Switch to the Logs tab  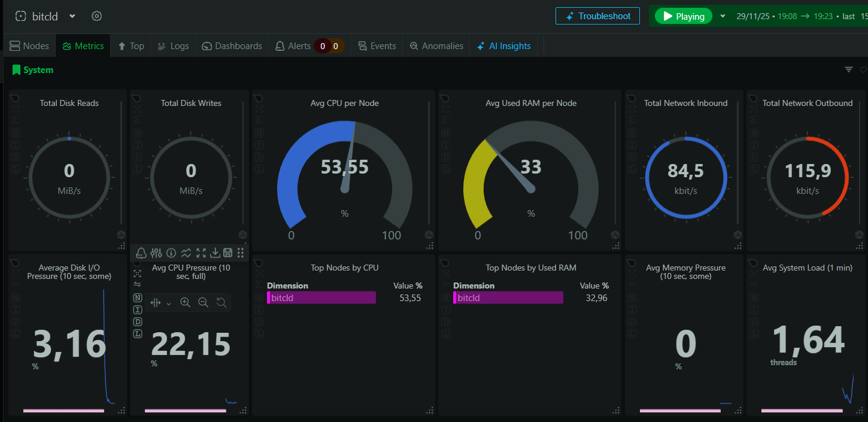coord(173,46)
